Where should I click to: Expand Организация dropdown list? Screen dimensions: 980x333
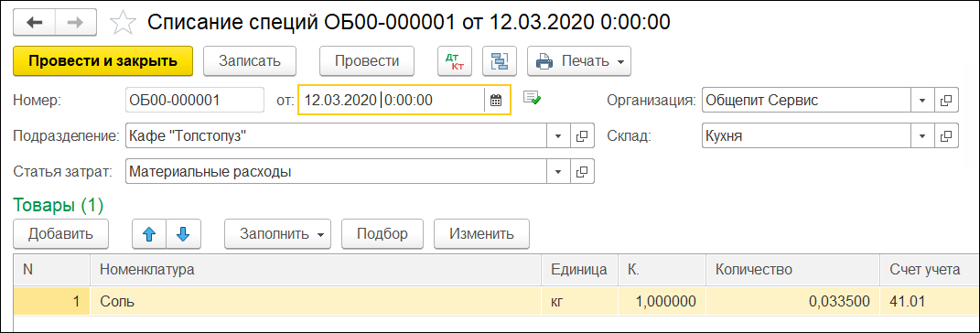[x=921, y=100]
